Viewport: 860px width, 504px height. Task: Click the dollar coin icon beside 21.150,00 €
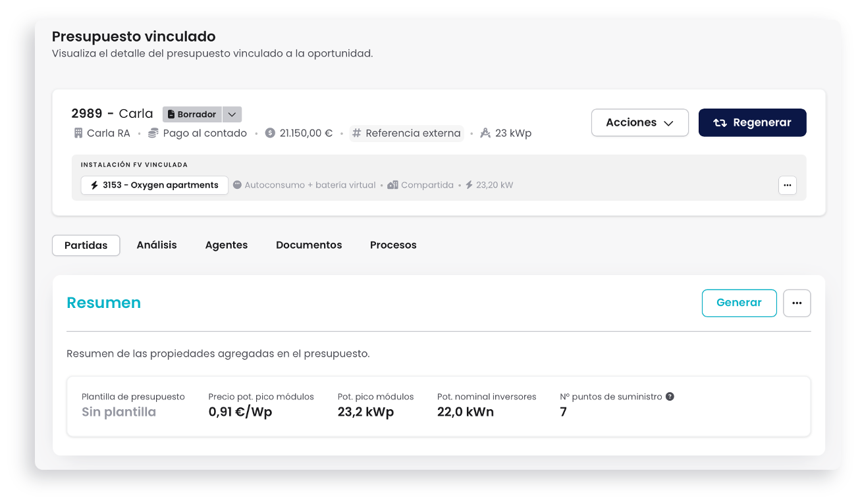click(x=270, y=133)
